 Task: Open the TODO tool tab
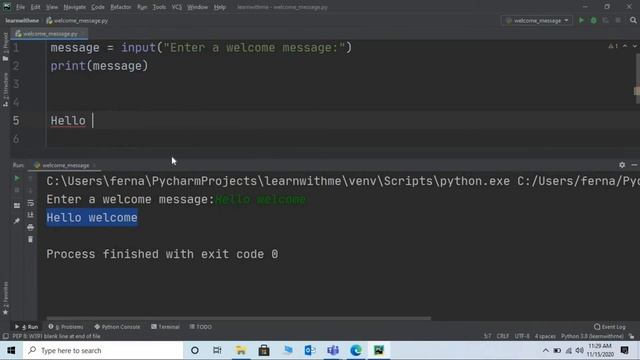click(200, 327)
